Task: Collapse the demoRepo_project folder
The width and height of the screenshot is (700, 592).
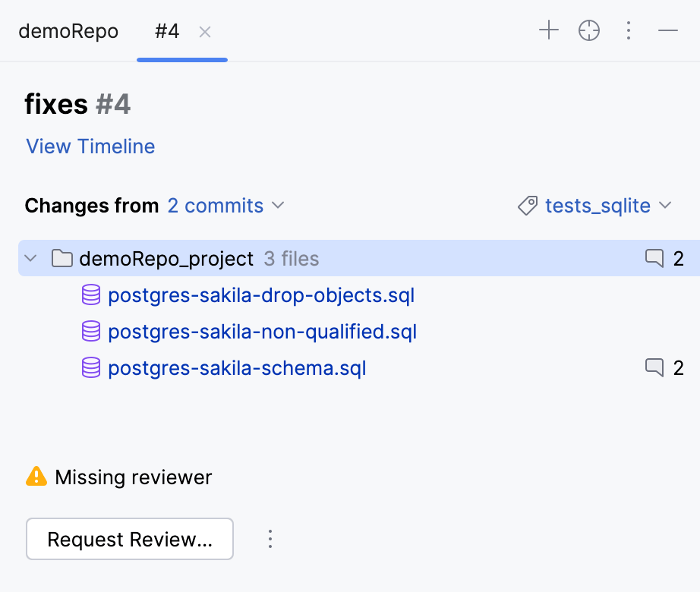Action: click(30, 258)
